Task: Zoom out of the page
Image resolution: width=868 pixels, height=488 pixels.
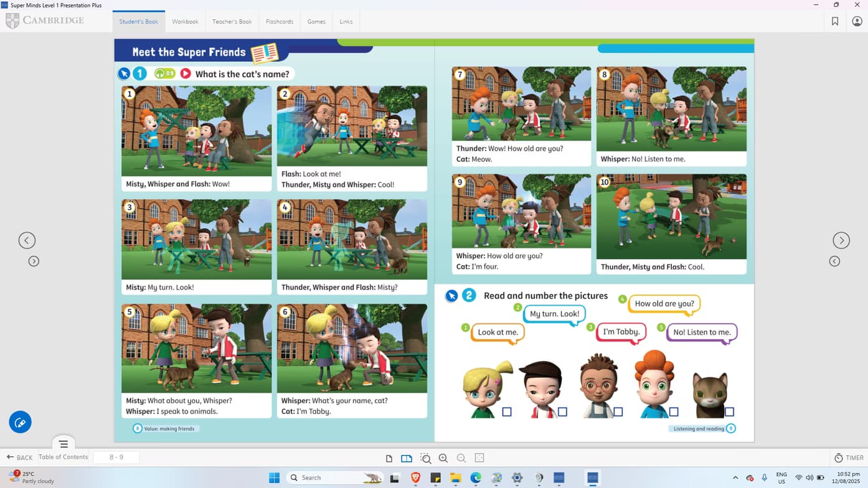Action: coord(461,457)
